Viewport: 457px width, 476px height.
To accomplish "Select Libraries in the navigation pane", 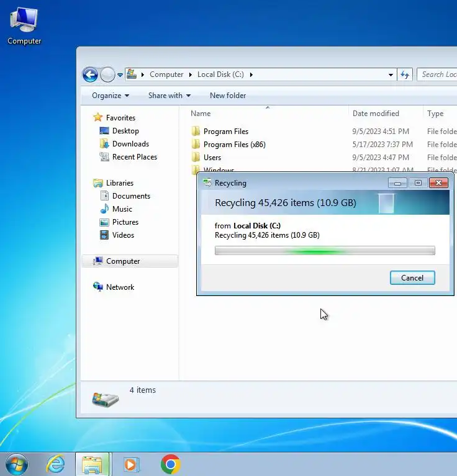I will click(x=120, y=183).
